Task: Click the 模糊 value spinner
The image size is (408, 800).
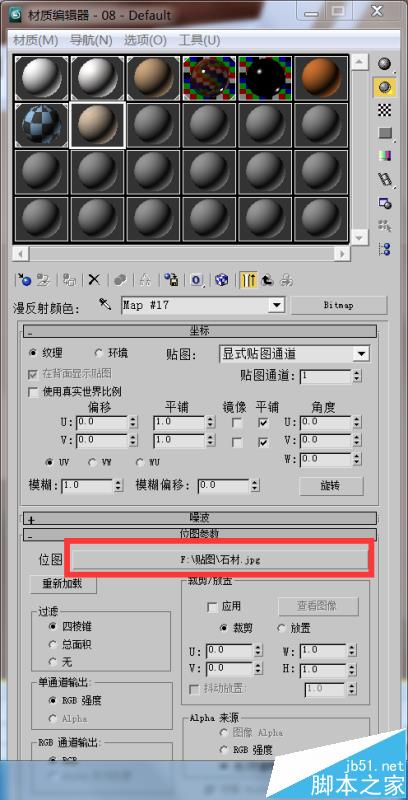Action: coord(118,486)
